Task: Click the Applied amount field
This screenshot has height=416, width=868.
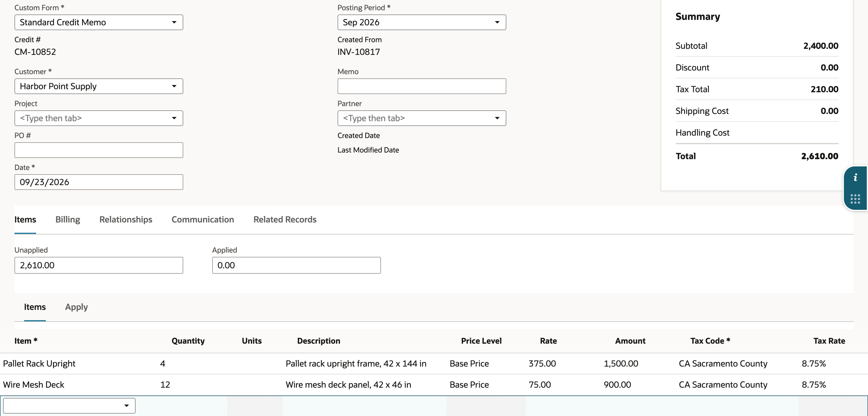Action: point(296,265)
